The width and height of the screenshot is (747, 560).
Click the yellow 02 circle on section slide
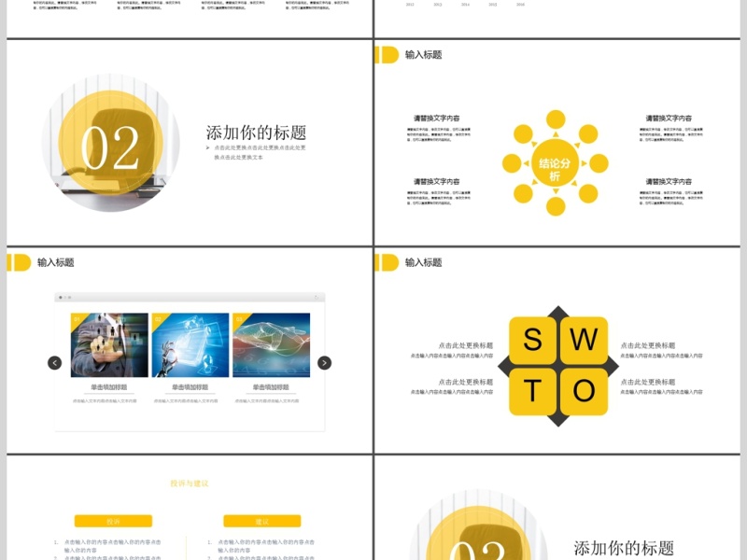112,145
